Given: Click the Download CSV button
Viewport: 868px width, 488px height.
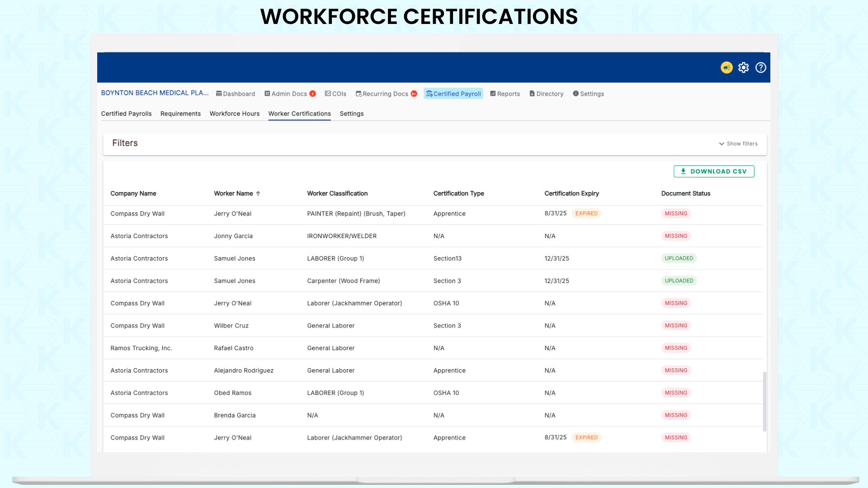Looking at the screenshot, I should (x=713, y=172).
